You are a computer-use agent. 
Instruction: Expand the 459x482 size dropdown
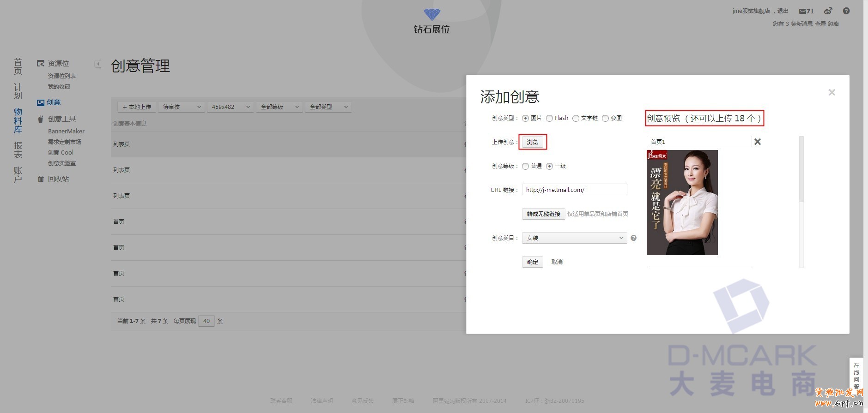click(230, 107)
